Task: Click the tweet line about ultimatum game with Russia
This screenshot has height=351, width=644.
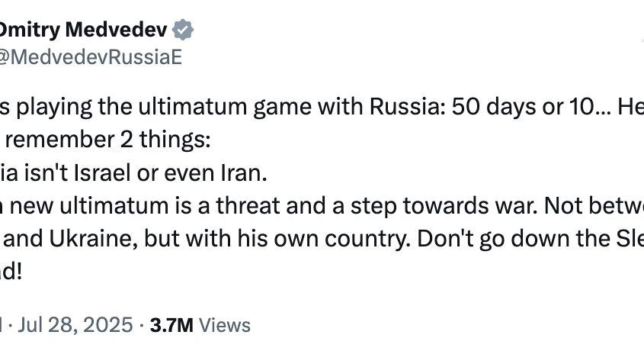Action: pos(322,107)
